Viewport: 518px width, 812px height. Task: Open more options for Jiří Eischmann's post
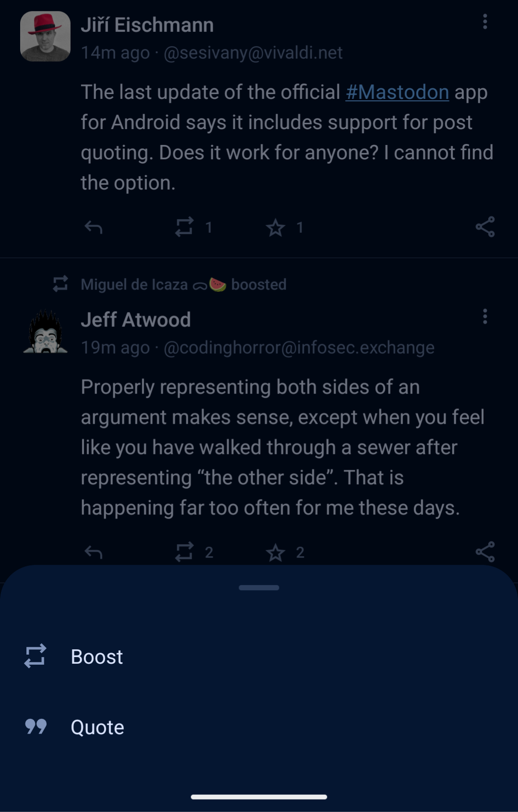tap(485, 22)
